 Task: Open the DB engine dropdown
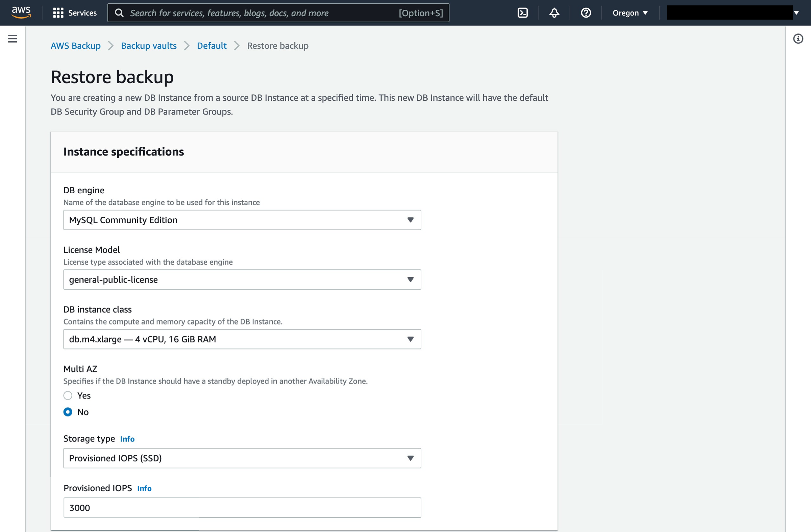point(242,220)
